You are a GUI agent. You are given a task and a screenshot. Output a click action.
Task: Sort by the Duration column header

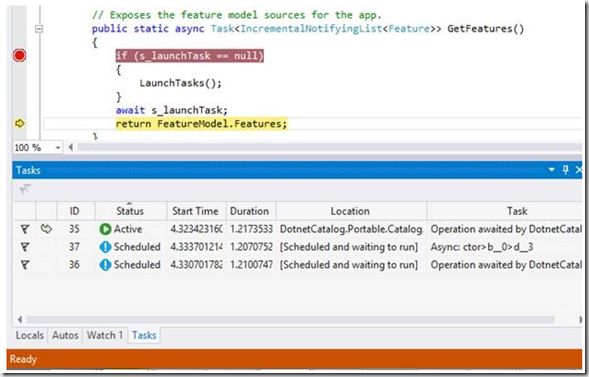249,211
